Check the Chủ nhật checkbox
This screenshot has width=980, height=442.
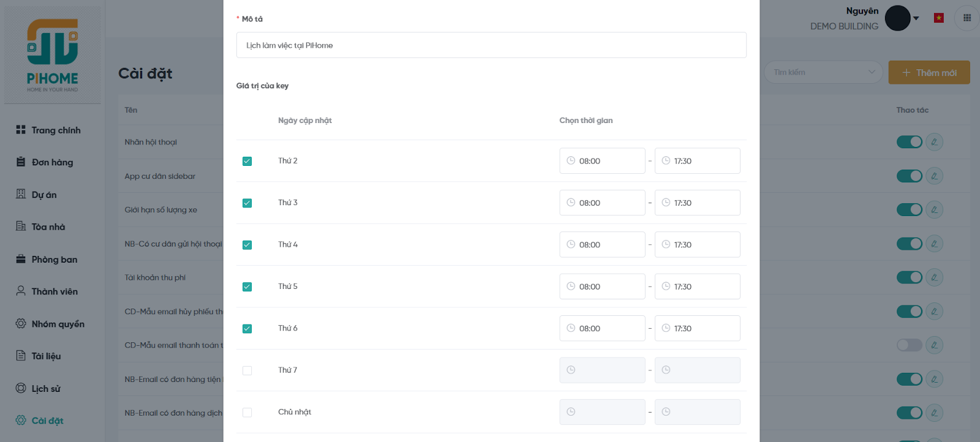click(247, 413)
